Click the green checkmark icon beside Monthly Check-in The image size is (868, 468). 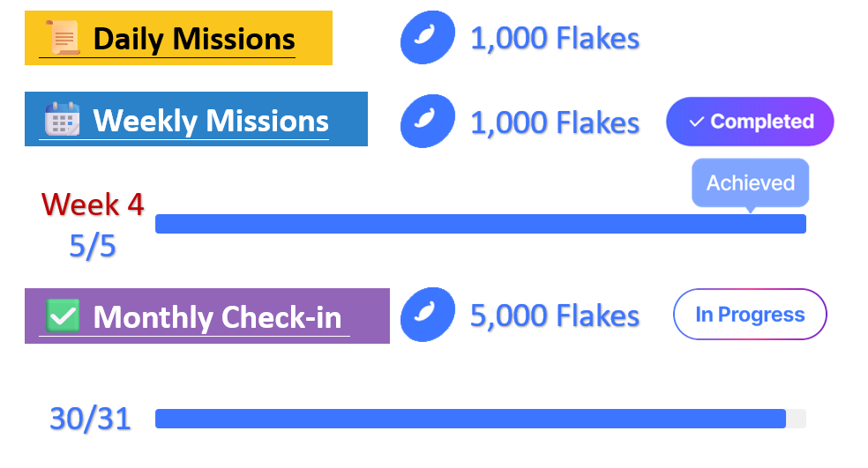[x=63, y=315]
